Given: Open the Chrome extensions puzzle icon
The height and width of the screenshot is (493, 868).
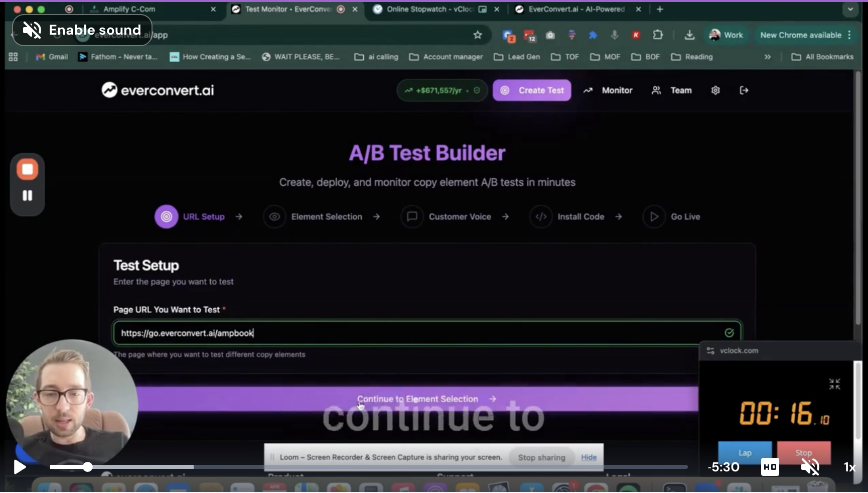Looking at the screenshot, I should coord(657,35).
